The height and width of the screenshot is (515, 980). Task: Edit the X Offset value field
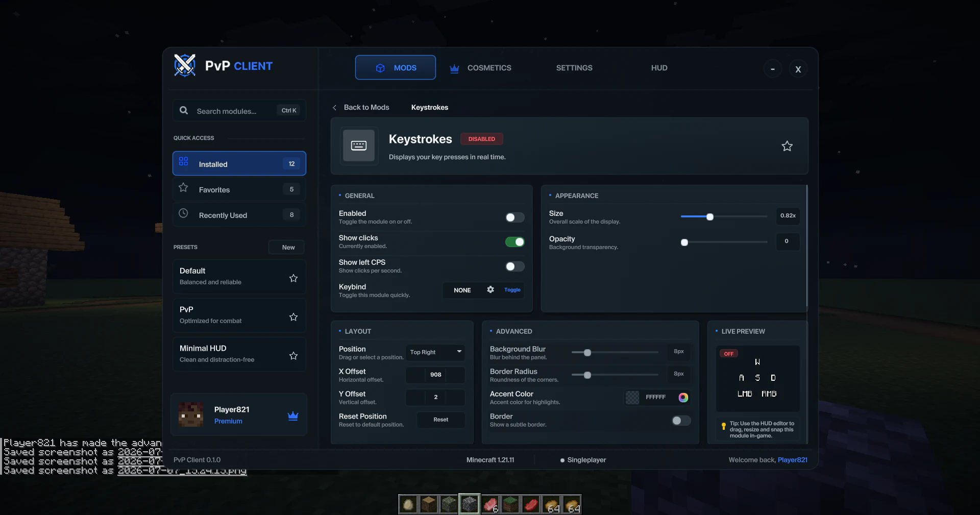[x=435, y=375]
